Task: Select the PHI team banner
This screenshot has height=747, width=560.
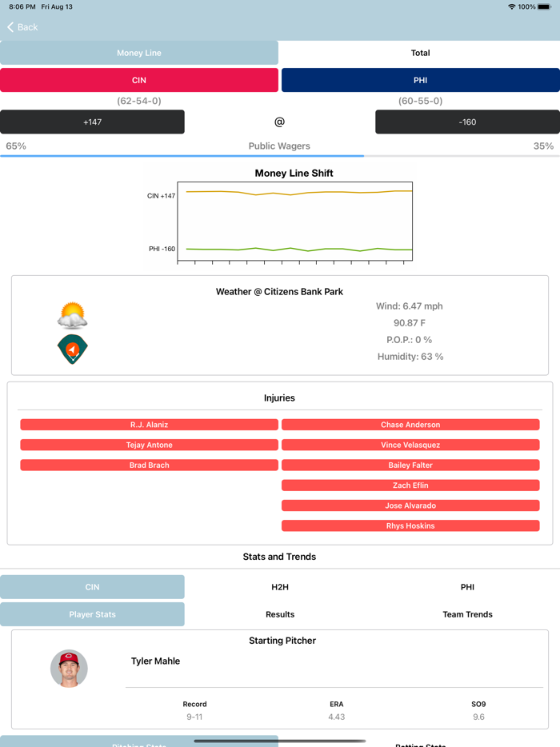Action: (x=420, y=80)
